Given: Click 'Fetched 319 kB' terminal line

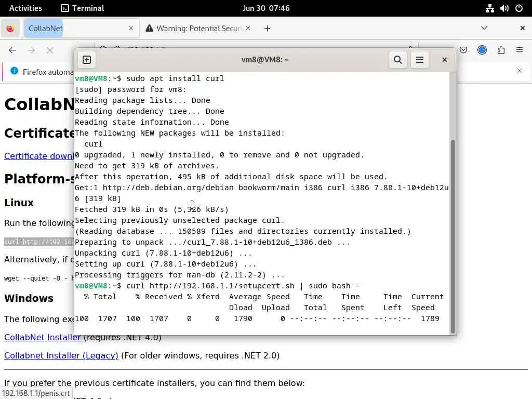Looking at the screenshot, I should coord(152,209).
